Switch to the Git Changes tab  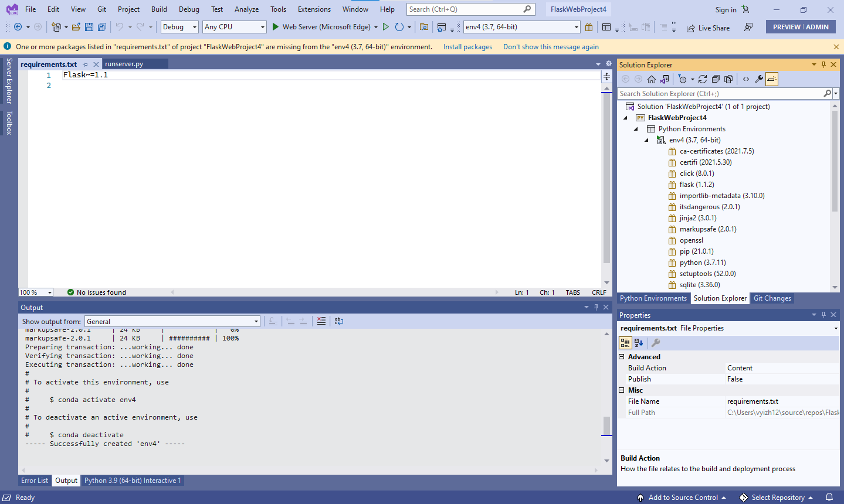772,298
